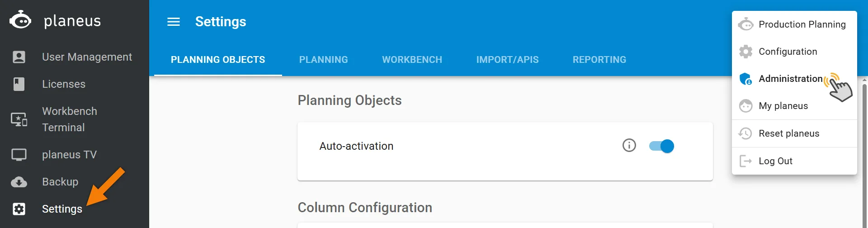Open the Reporting tab
The height and width of the screenshot is (228, 868).
click(599, 60)
